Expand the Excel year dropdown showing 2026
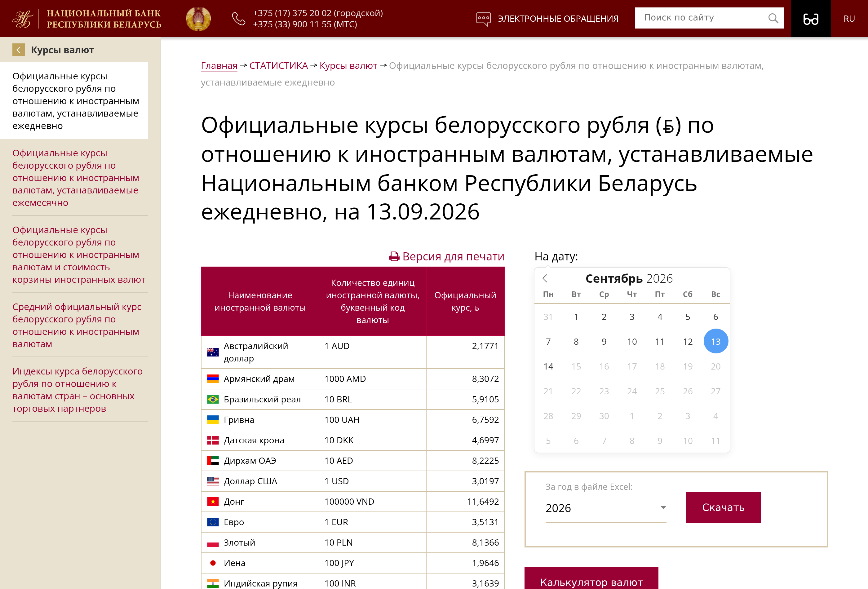 coord(605,508)
